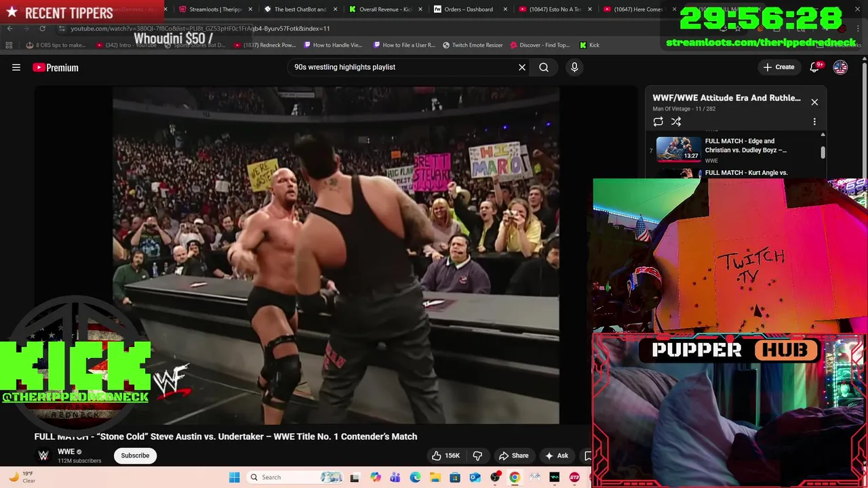The height and width of the screenshot is (488, 868).
Task: Open Discover - Find Top... bookmark
Action: click(x=540, y=45)
